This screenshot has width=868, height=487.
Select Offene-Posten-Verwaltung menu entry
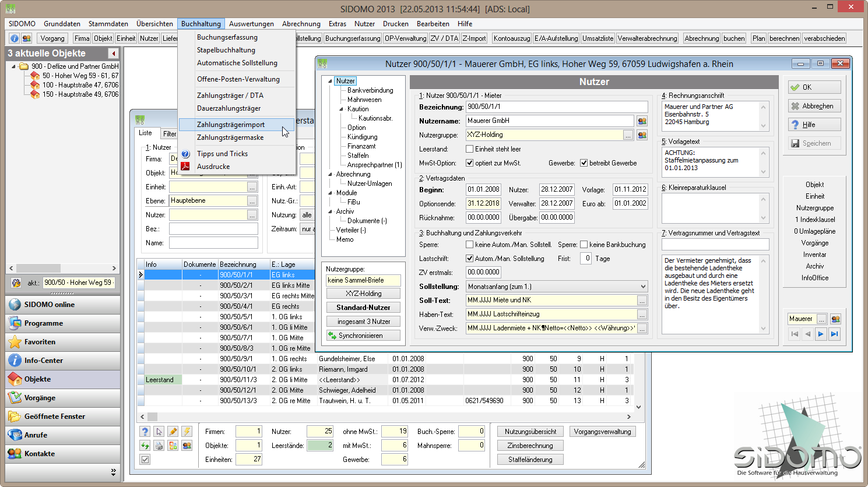pos(238,79)
